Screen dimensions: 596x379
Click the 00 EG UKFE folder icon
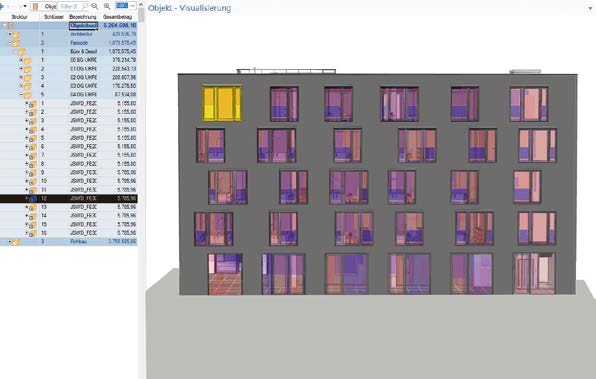pyautogui.click(x=27, y=60)
